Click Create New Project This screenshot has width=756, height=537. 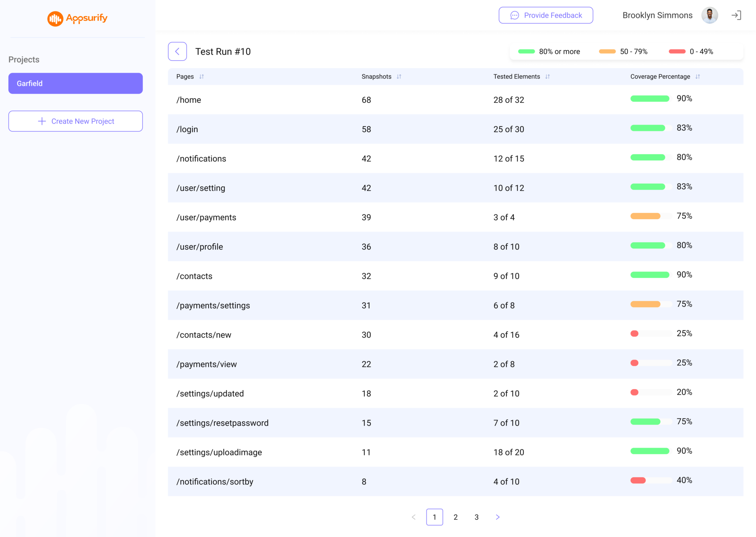click(x=75, y=121)
